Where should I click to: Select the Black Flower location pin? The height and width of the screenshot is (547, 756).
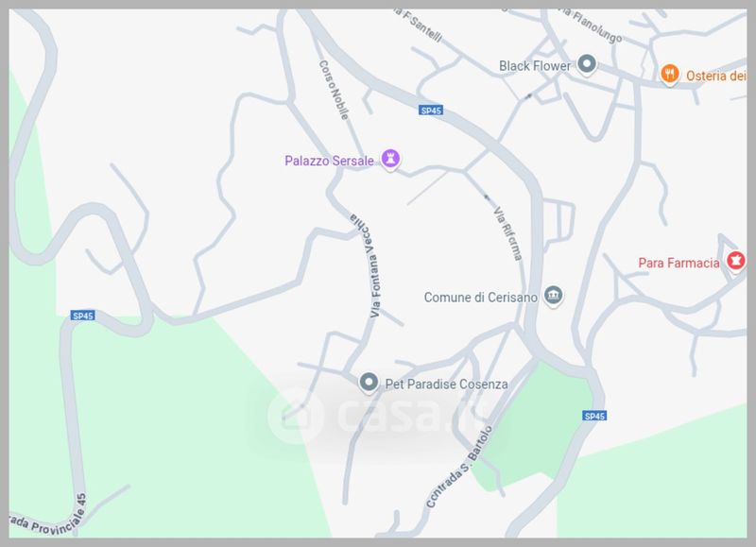click(x=587, y=64)
